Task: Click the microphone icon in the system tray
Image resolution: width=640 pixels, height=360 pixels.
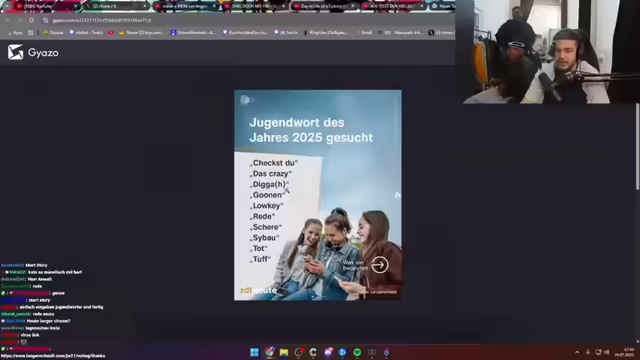Action: pyautogui.click(x=588, y=352)
